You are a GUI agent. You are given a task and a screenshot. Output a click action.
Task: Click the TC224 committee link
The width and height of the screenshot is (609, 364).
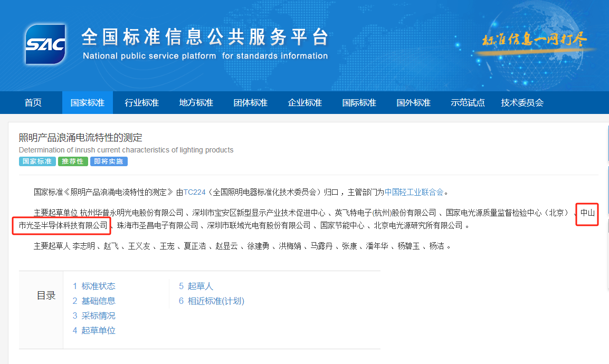click(194, 192)
